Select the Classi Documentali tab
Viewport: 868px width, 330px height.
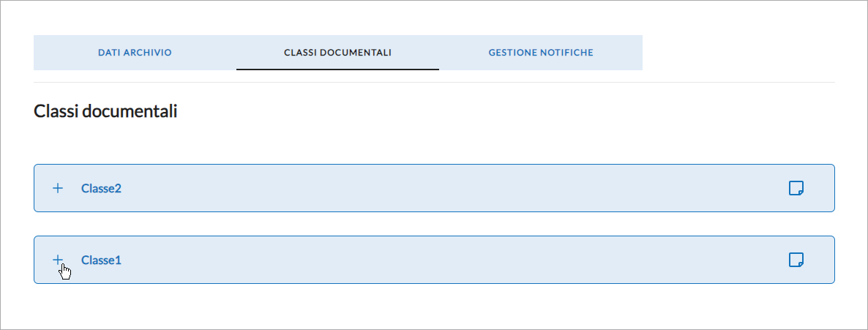pos(337,53)
